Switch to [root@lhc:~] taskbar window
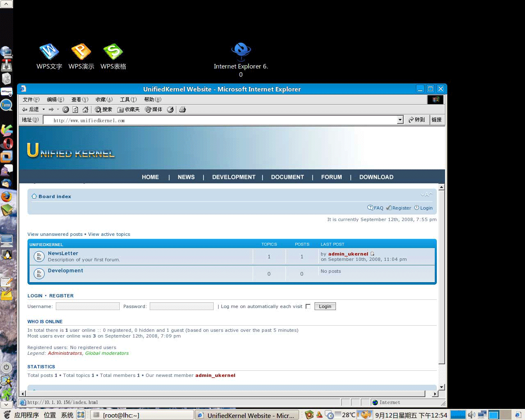This screenshot has height=420, width=525. [142, 415]
